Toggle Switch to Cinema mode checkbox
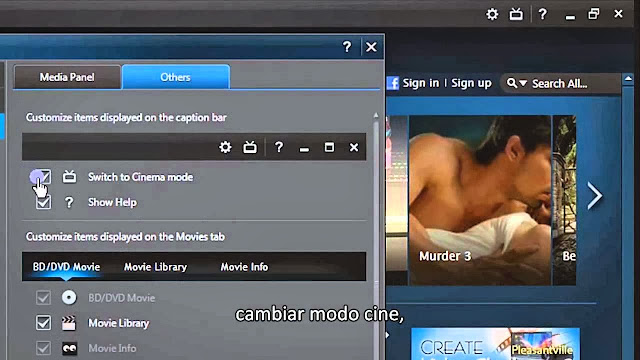 (43, 177)
